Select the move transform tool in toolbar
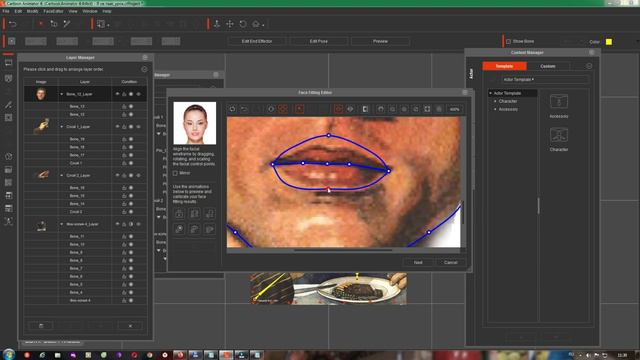The width and height of the screenshot is (640, 360). tap(230, 24)
